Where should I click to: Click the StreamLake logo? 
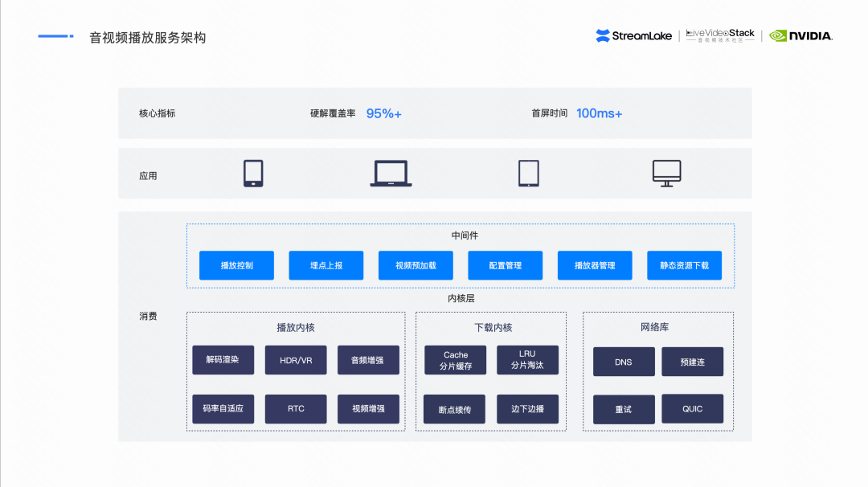tap(634, 35)
